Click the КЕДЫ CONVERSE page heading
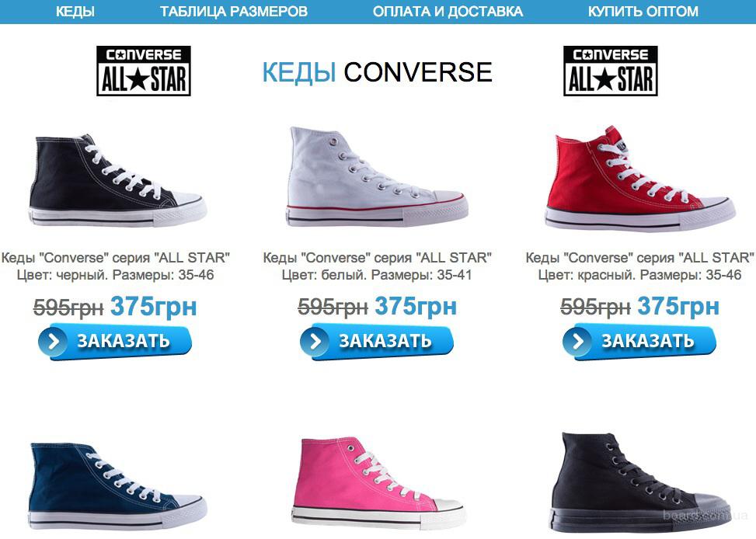This screenshot has height=539, width=756. (x=377, y=71)
